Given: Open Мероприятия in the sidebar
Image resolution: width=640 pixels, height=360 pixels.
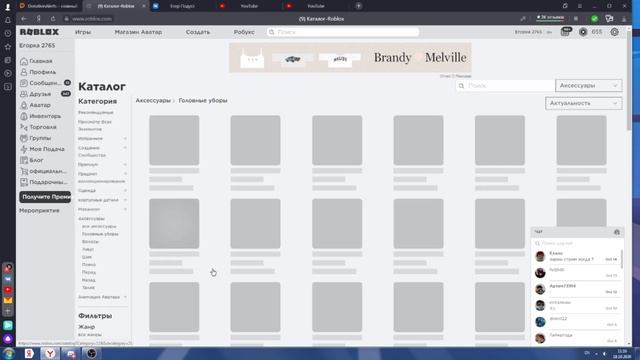Looking at the screenshot, I should coord(39,211).
